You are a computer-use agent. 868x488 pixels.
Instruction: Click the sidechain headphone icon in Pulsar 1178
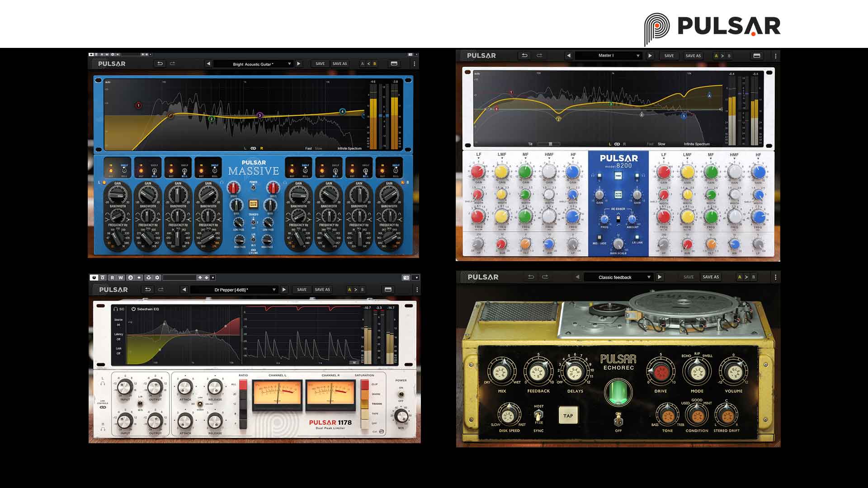coord(116,309)
